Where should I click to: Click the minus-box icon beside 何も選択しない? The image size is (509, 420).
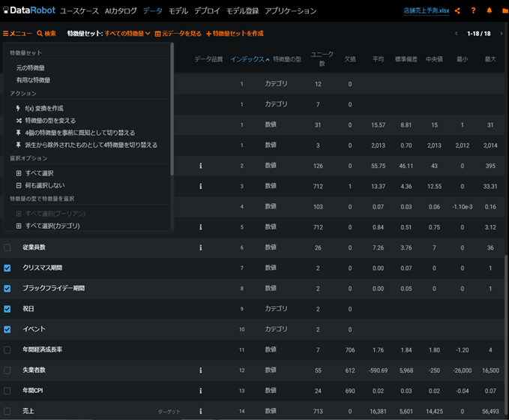point(19,185)
